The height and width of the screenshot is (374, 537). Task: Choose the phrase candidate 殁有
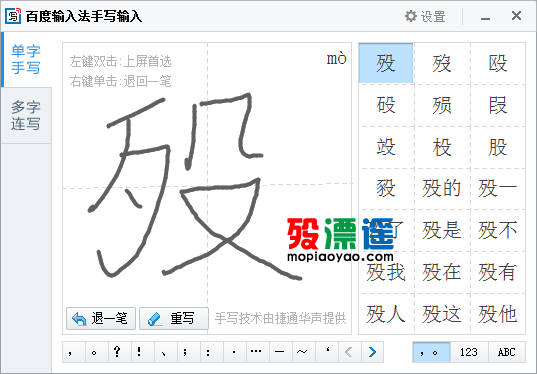[498, 272]
